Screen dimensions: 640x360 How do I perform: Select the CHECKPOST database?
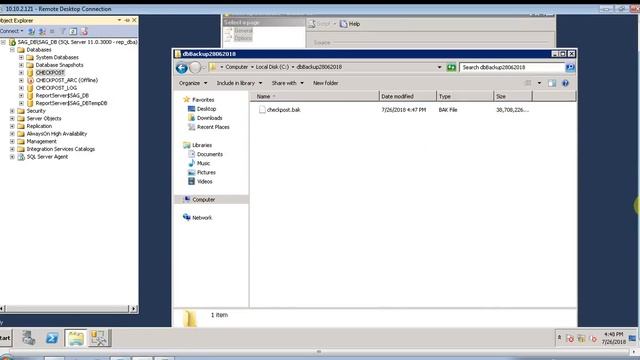tap(50, 73)
